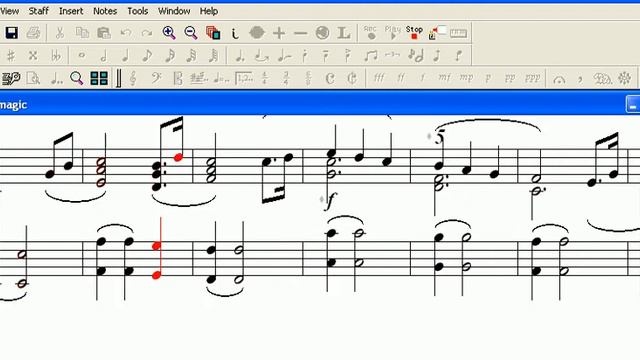The width and height of the screenshot is (640, 360).
Task: Open the View menu
Action: [x=9, y=11]
